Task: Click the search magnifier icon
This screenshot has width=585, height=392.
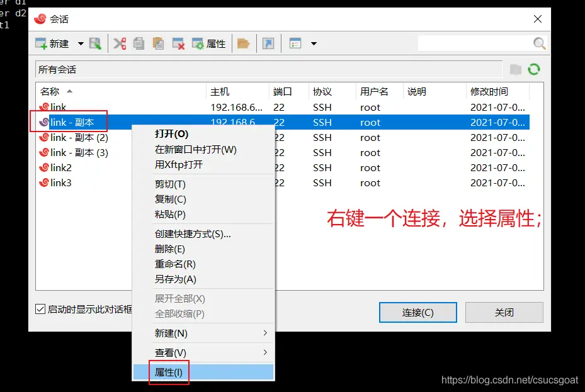Action: click(x=540, y=43)
